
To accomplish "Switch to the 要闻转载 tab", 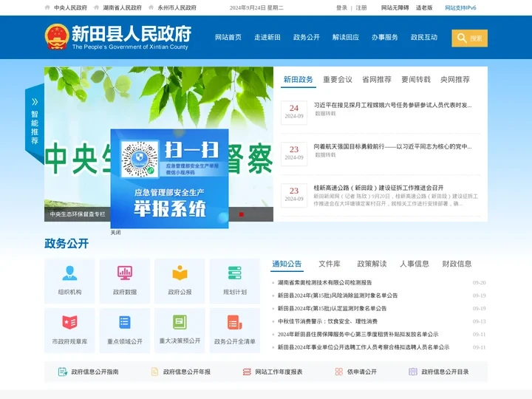I will [416, 80].
